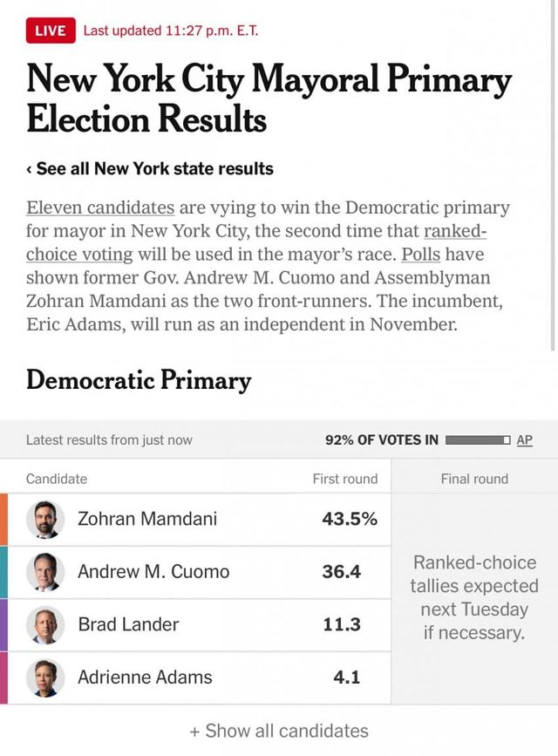Click the red LIVE badge
Screen dimensions: 558x756
(51, 31)
